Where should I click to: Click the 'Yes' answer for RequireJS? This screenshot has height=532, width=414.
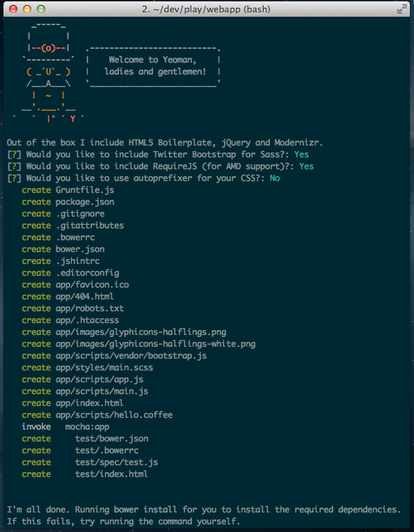[306, 166]
